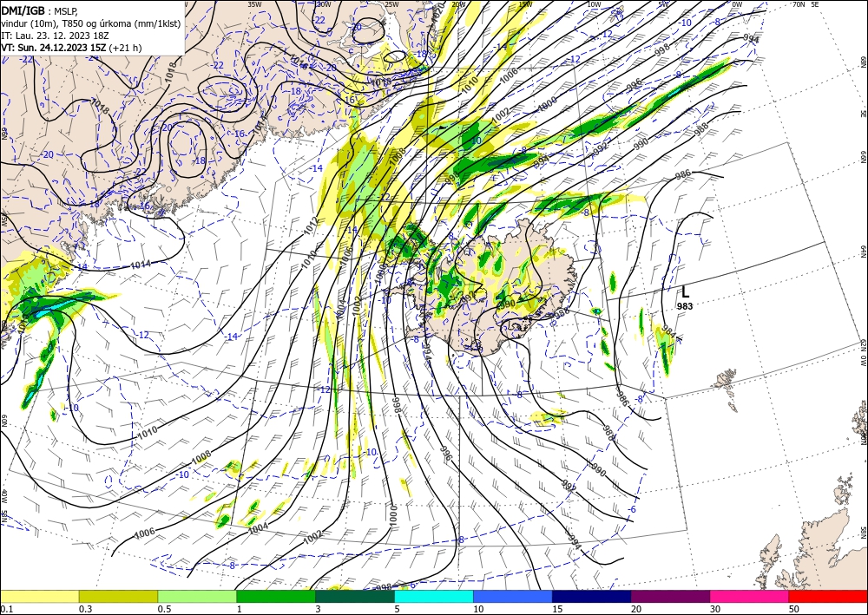This screenshot has height=615, width=868.
Task: Click the legend value '0.1'
Action: 6,609
